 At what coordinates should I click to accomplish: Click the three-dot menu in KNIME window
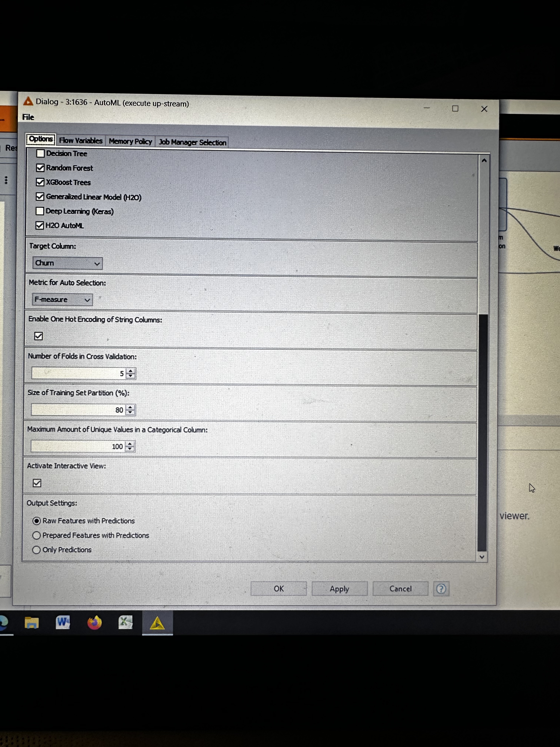(x=6, y=180)
